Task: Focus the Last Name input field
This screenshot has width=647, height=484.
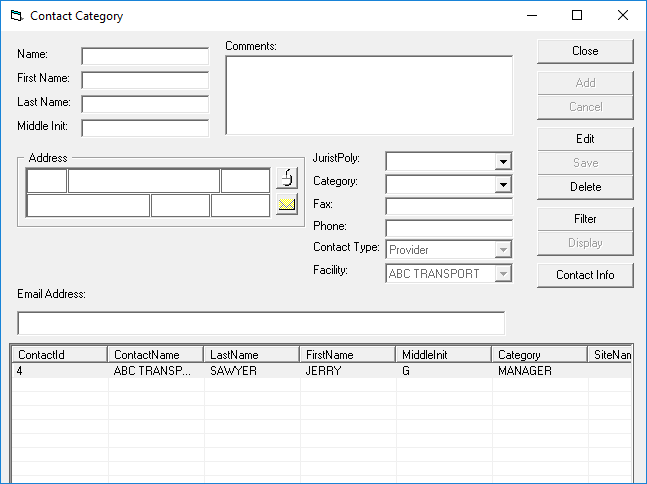Action: pyautogui.click(x=145, y=104)
